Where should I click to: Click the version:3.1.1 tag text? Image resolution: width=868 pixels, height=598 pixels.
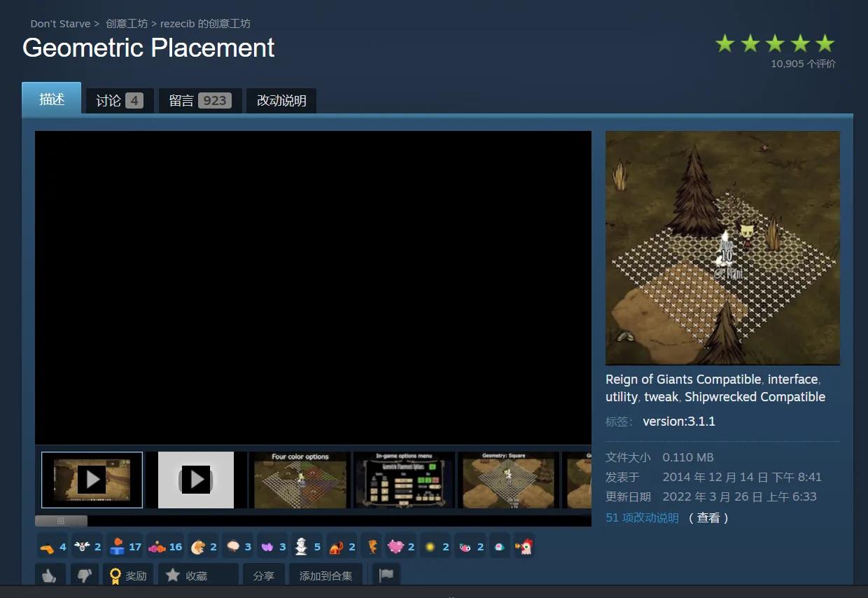click(x=679, y=422)
